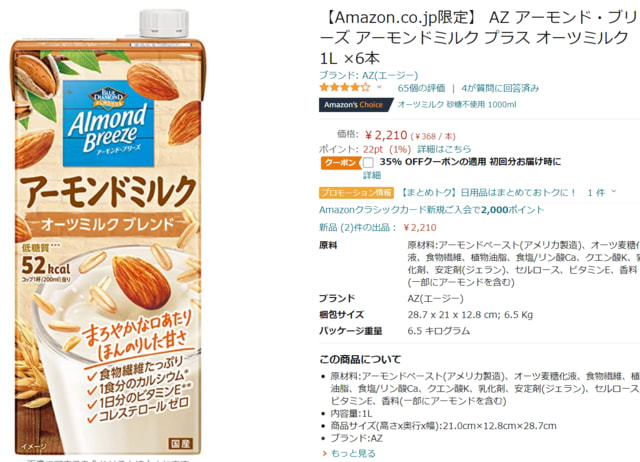Open the AZ(エージー) brand link
The image size is (640, 462).
(x=390, y=75)
